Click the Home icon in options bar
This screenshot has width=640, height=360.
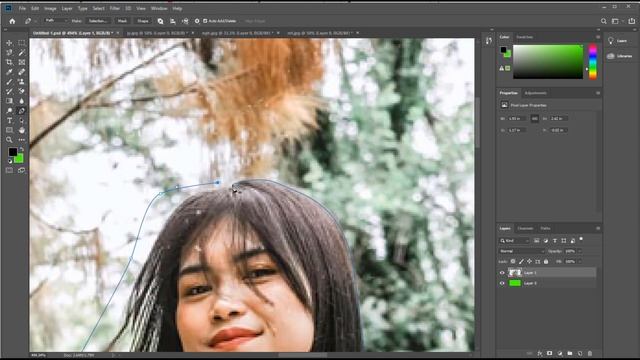[x=12, y=21]
